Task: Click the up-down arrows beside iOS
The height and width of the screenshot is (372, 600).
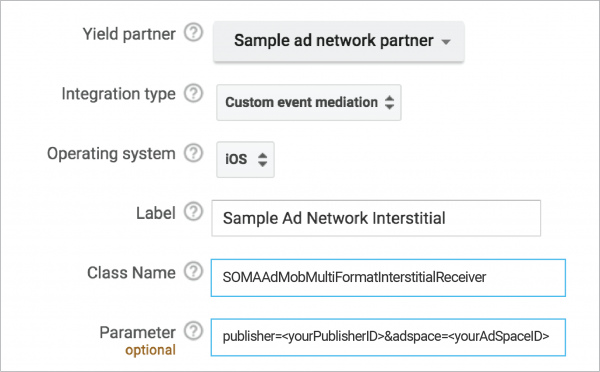Action: point(262,159)
